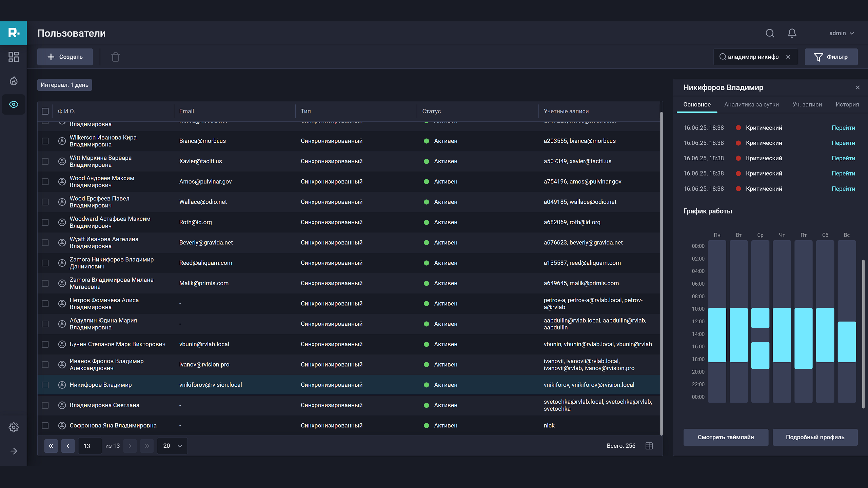Click the trash delete icon in toolbar

point(116,57)
